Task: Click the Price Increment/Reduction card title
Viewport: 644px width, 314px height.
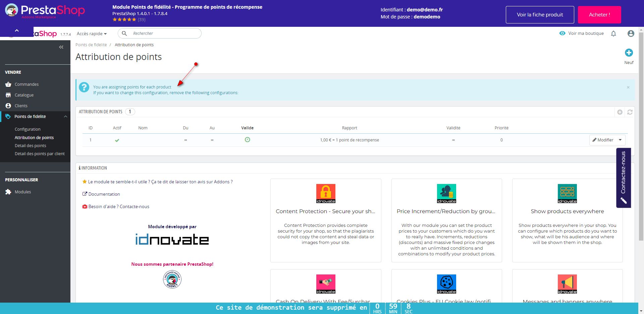Action: (x=446, y=211)
